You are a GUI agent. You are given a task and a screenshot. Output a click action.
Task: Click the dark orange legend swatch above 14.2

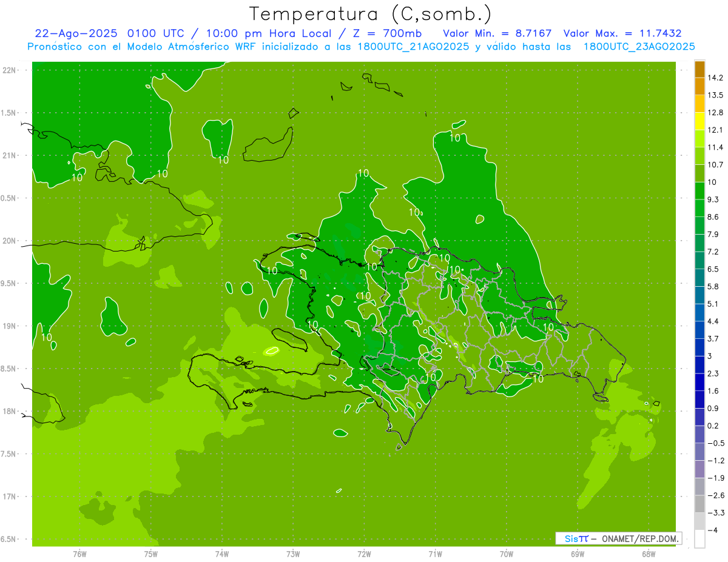[699, 70]
